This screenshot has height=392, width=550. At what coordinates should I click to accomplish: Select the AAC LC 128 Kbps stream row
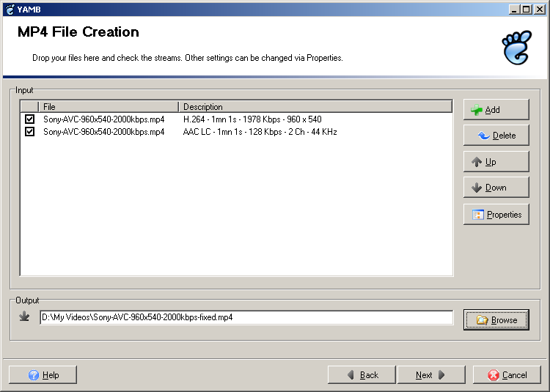tap(260, 132)
